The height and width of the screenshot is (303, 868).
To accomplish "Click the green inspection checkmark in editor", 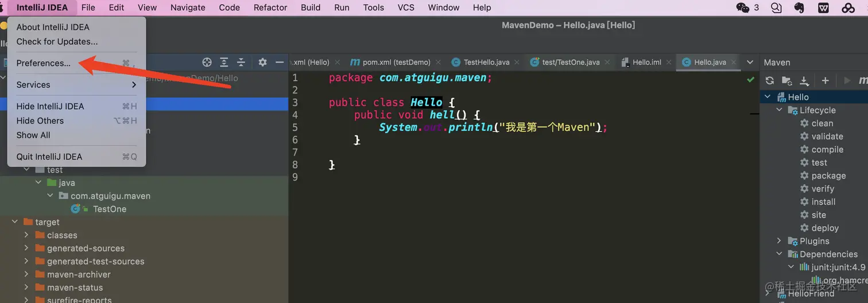I will tap(750, 80).
